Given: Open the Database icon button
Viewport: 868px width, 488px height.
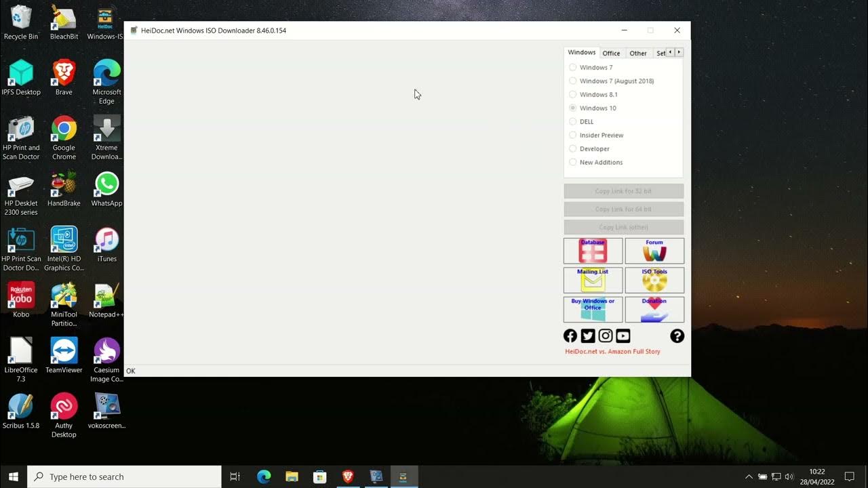Looking at the screenshot, I should click(593, 251).
